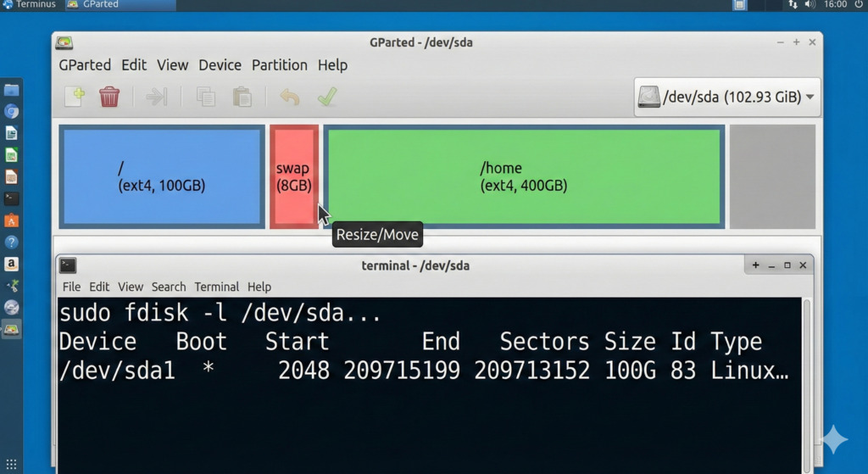
Task: Open the terminal View menu
Action: [x=131, y=287]
